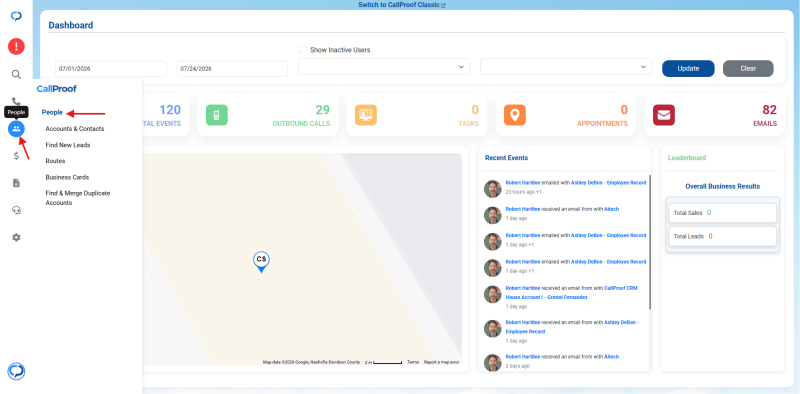
Task: Click the CallProof logo icon atop the sidebar
Action: coord(16,16)
